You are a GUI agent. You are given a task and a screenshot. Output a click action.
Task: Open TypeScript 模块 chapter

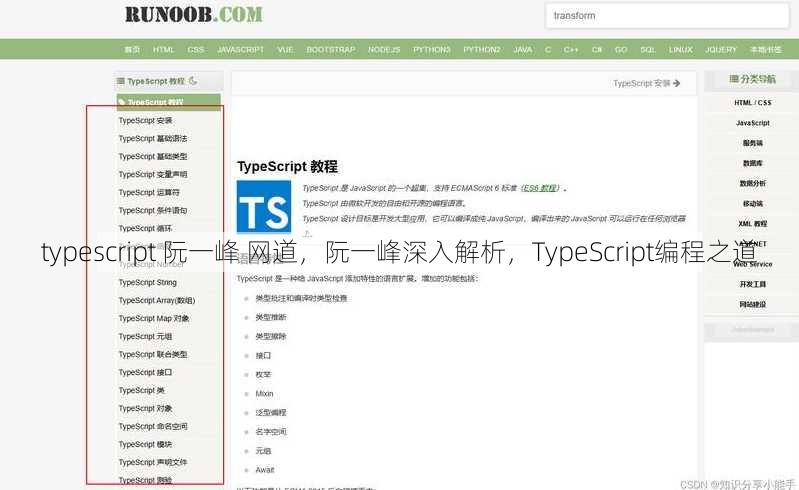(x=145, y=444)
